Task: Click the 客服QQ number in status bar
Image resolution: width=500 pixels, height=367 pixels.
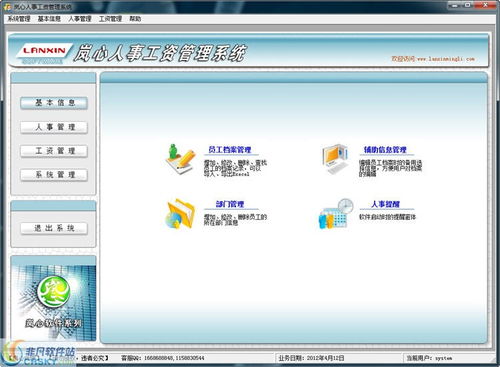Action: 162,358
